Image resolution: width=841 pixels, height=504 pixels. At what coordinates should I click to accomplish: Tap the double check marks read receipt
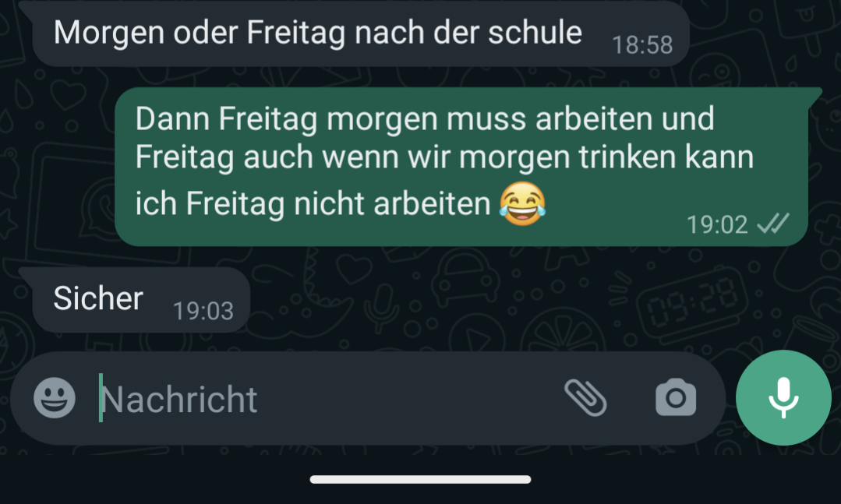(773, 224)
